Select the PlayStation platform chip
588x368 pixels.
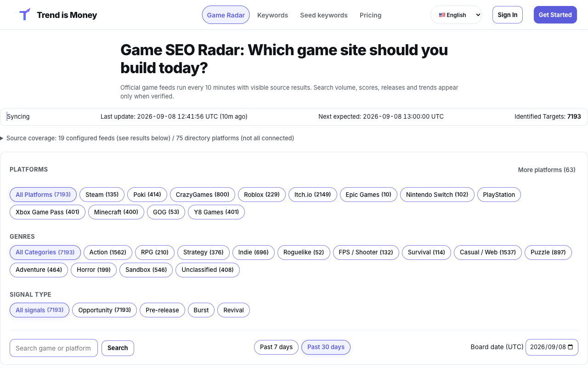[499, 195]
